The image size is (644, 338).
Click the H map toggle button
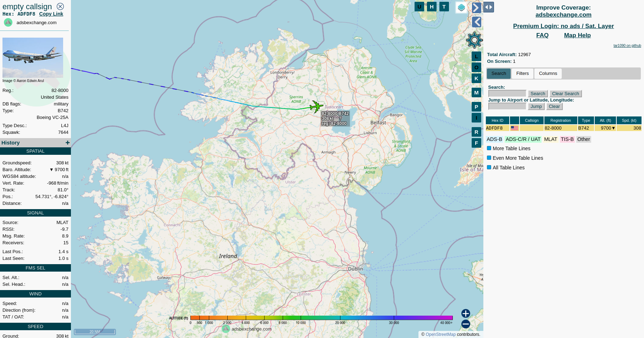[432, 6]
